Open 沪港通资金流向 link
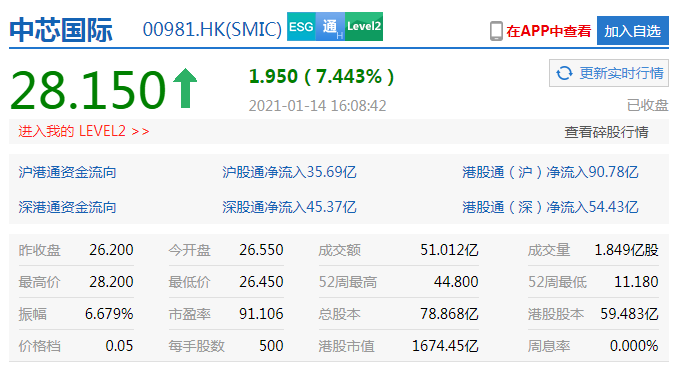The width and height of the screenshot is (683, 371). pyautogui.click(x=67, y=172)
